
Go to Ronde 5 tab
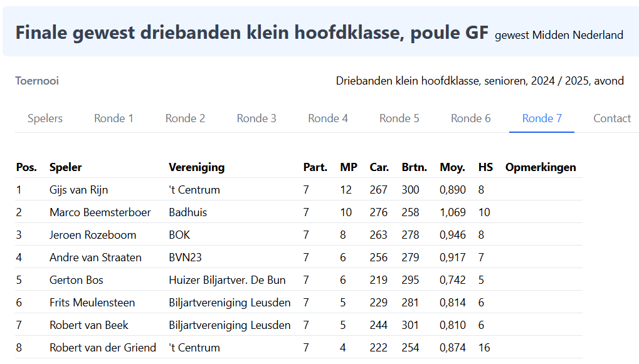point(399,118)
